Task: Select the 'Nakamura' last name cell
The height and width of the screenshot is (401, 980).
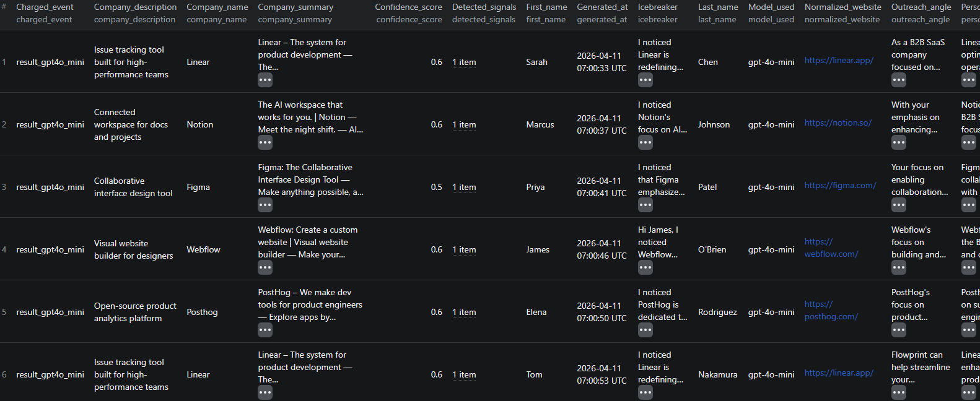Action: [x=718, y=374]
